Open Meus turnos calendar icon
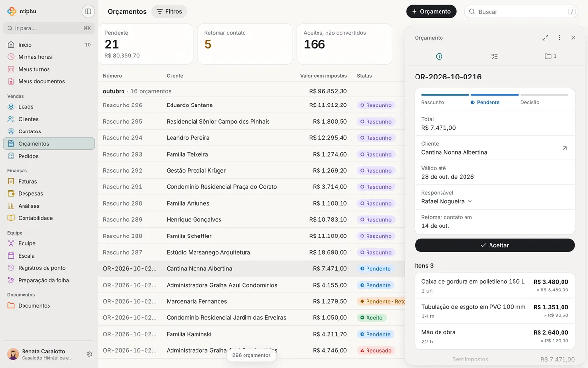Image resolution: width=588 pixels, height=368 pixels. coord(11,69)
